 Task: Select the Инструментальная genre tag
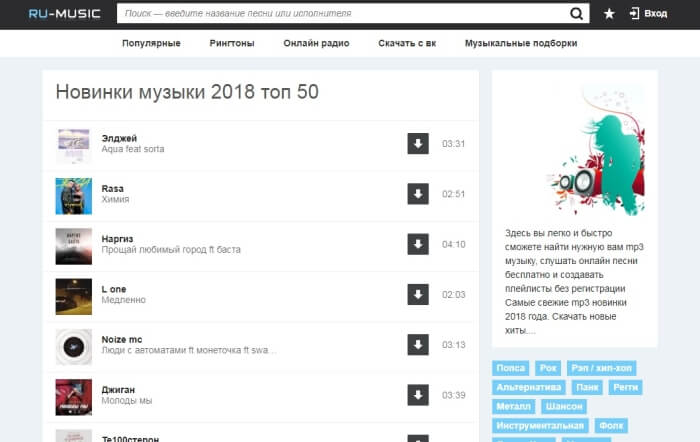click(540, 425)
